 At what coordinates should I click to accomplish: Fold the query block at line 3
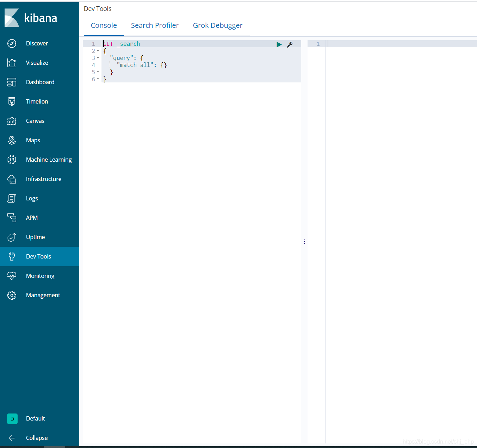98,58
